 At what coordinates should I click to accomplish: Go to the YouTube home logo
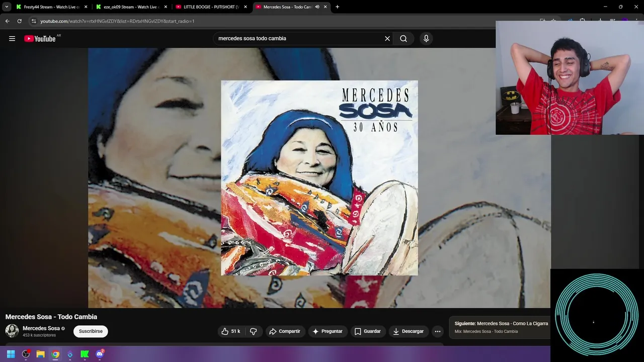point(40,39)
